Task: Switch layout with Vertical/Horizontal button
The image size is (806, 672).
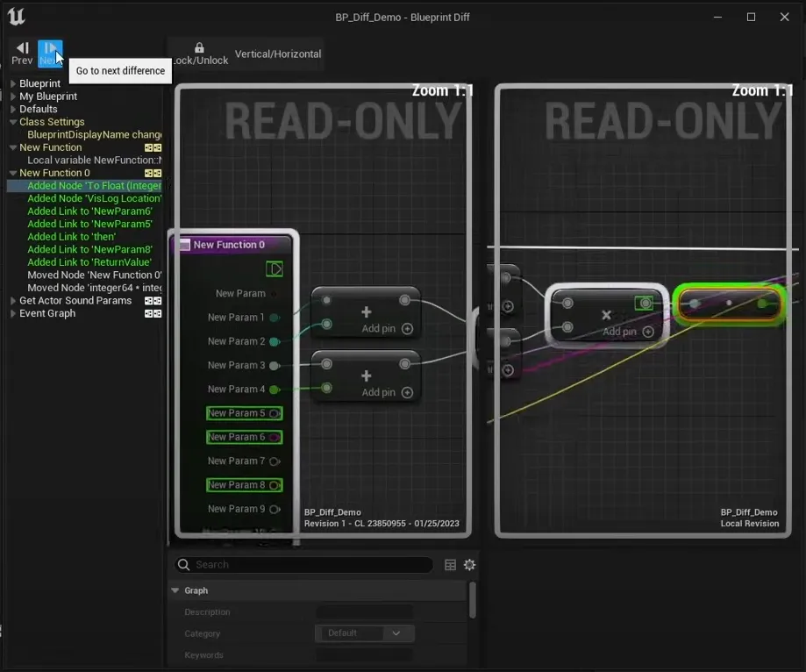Action: [x=278, y=54]
